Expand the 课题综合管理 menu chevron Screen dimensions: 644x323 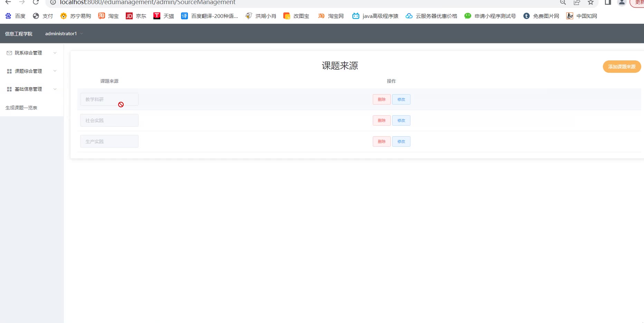pos(55,71)
